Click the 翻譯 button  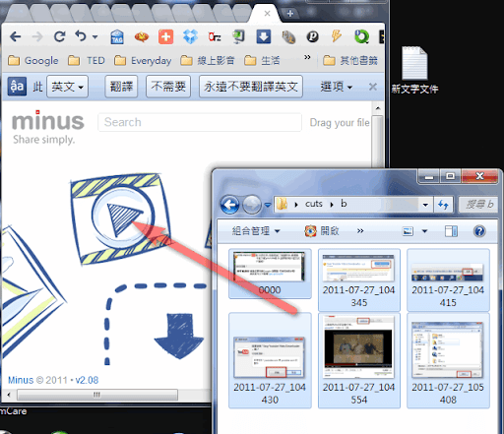click(121, 87)
